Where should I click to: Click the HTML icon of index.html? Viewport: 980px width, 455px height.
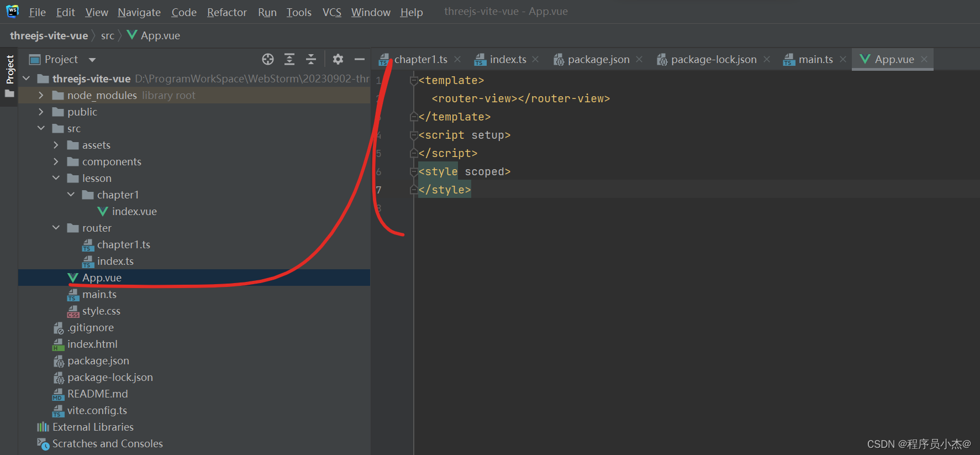(x=58, y=344)
